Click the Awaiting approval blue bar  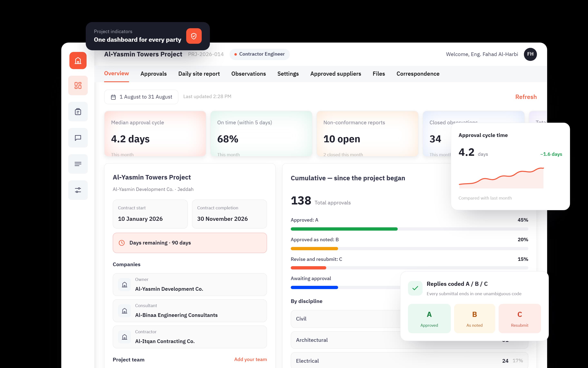(x=314, y=287)
